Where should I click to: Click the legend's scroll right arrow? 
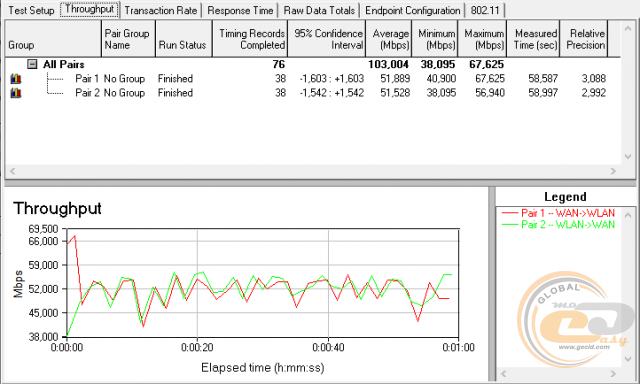613,373
